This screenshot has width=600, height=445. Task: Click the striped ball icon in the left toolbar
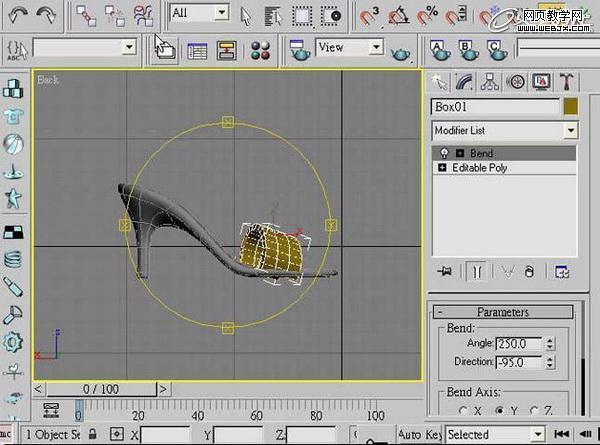(x=13, y=144)
